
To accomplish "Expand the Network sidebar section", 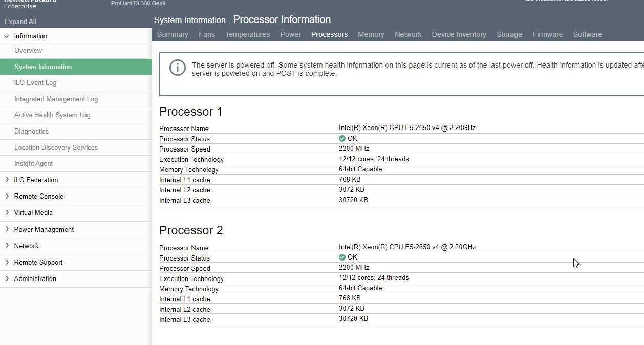I will tap(7, 246).
